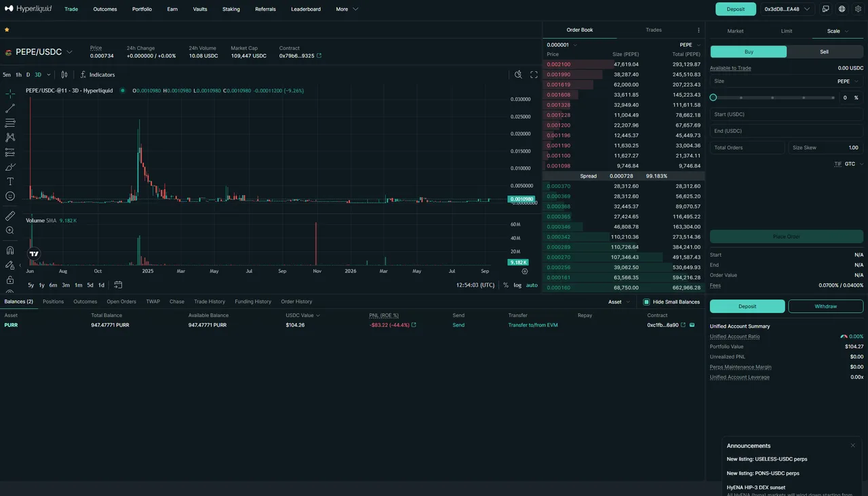Activate the chart zoom-in tool

(10, 230)
